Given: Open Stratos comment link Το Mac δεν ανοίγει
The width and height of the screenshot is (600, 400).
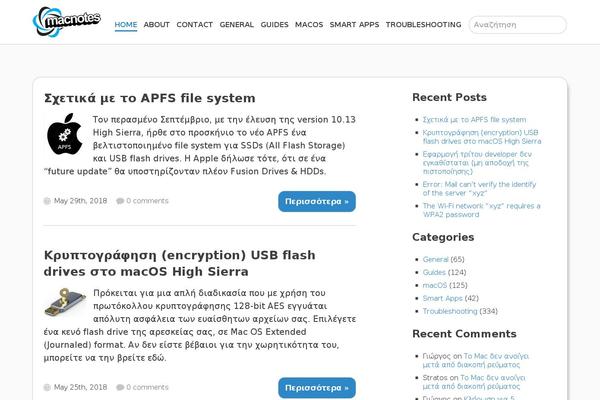Looking at the screenshot, I should (x=474, y=382).
